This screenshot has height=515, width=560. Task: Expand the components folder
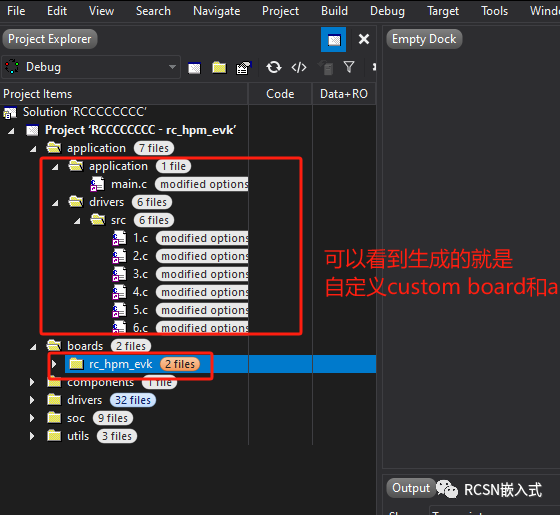[32, 382]
